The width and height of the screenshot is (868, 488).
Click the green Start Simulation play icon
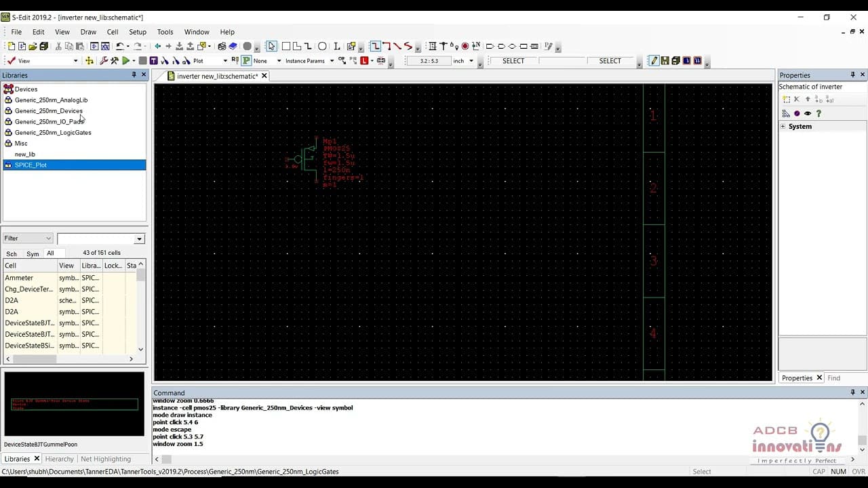125,61
